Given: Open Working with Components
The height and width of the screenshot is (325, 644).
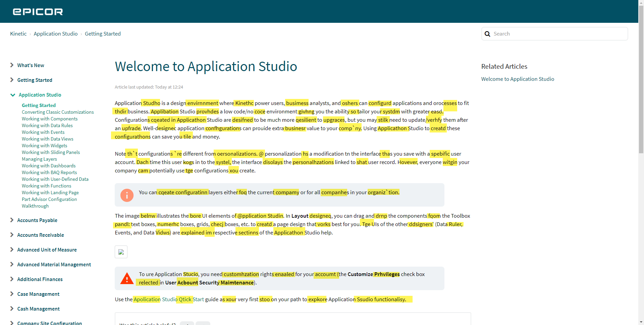Looking at the screenshot, I should tap(50, 119).
